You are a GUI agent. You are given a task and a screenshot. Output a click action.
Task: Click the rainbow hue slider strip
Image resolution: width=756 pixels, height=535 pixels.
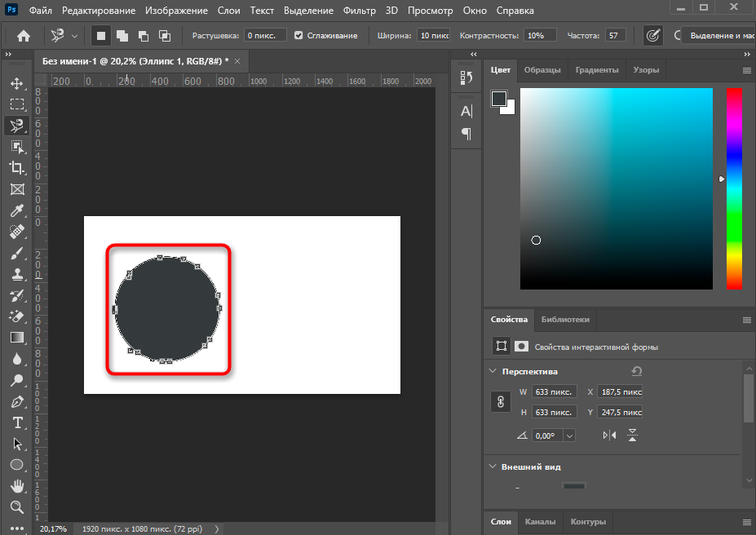pyautogui.click(x=734, y=188)
